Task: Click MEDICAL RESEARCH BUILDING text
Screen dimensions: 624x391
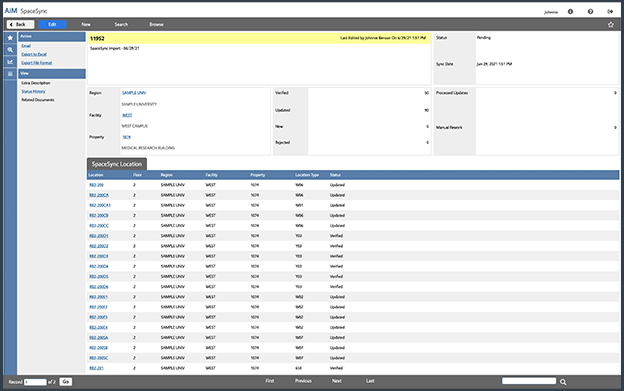Action: pos(148,148)
